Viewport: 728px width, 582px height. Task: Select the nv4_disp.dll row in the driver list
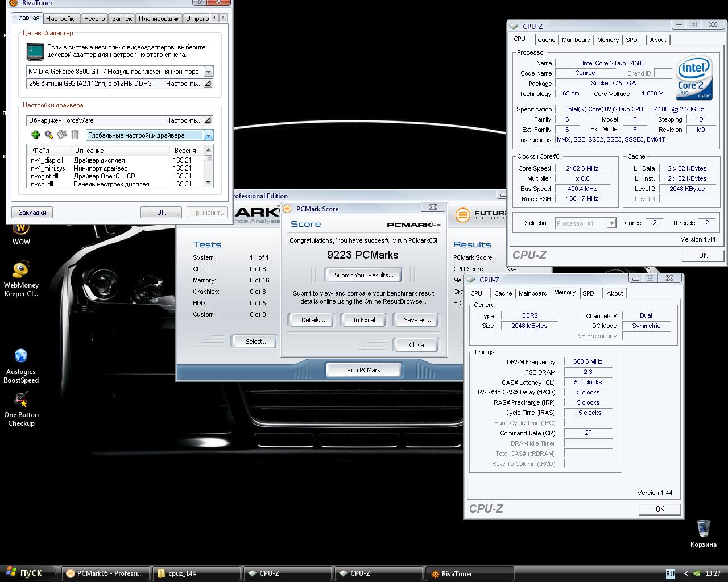point(115,160)
